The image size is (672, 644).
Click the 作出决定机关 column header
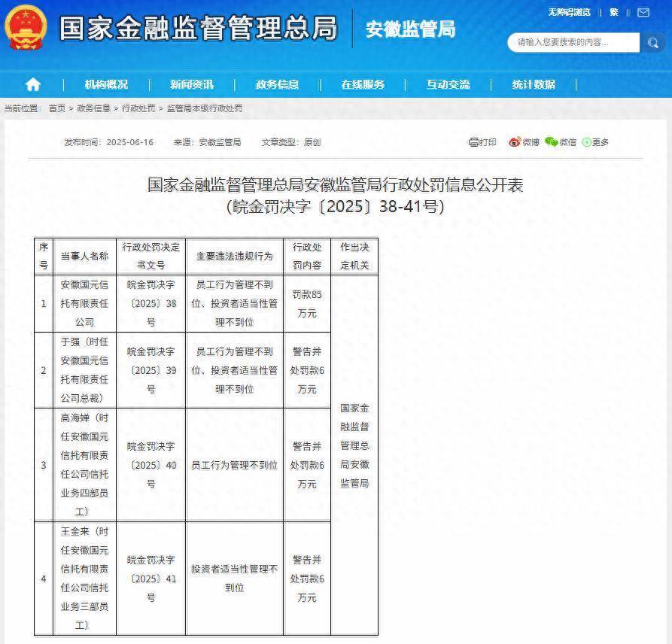click(354, 257)
